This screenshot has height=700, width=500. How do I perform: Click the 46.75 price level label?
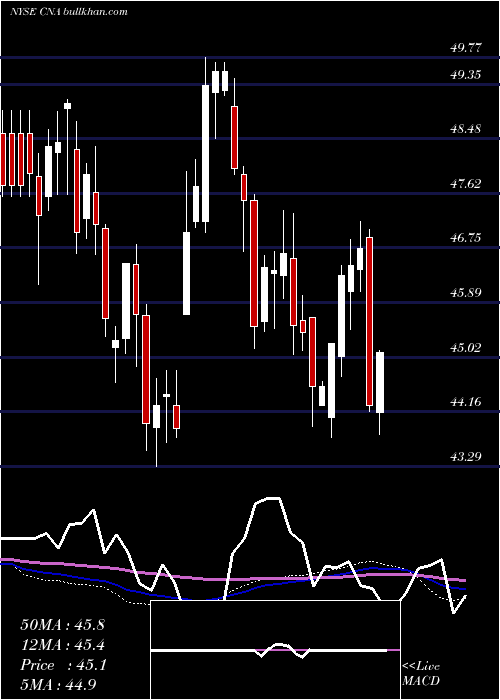466,238
